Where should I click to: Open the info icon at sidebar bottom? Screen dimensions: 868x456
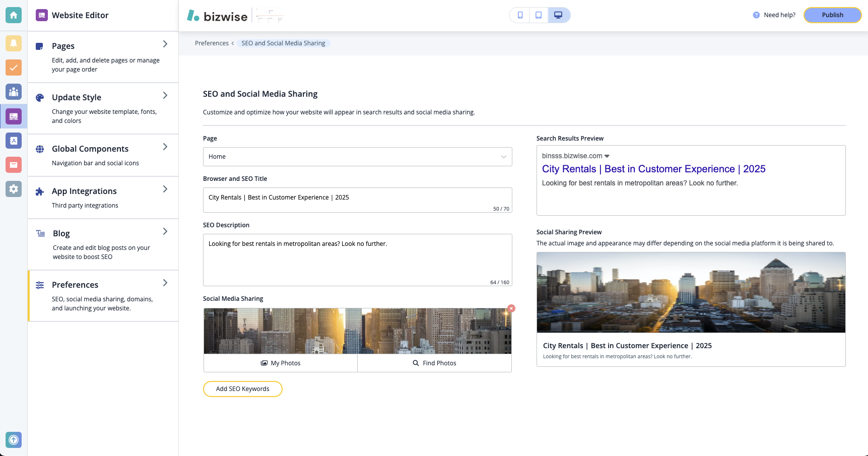13,440
